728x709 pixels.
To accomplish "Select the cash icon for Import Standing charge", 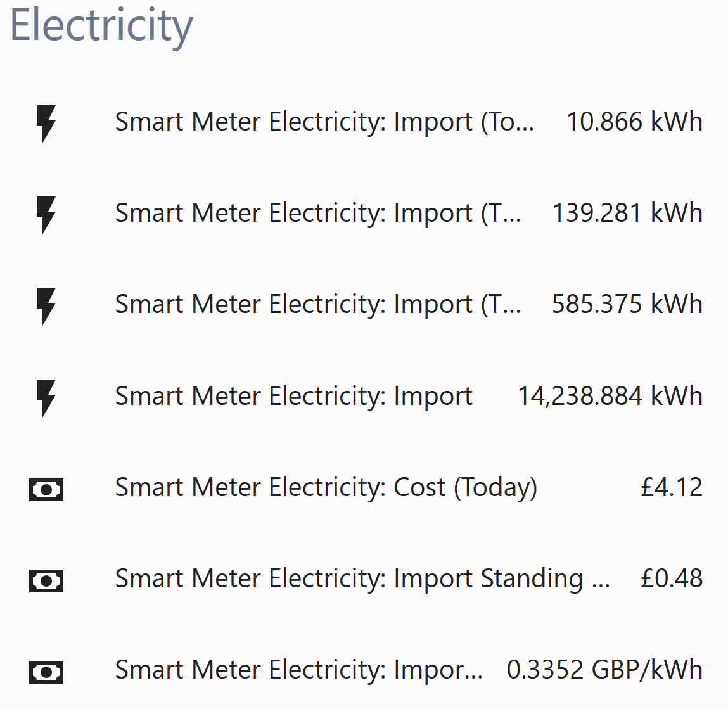I will [46, 580].
